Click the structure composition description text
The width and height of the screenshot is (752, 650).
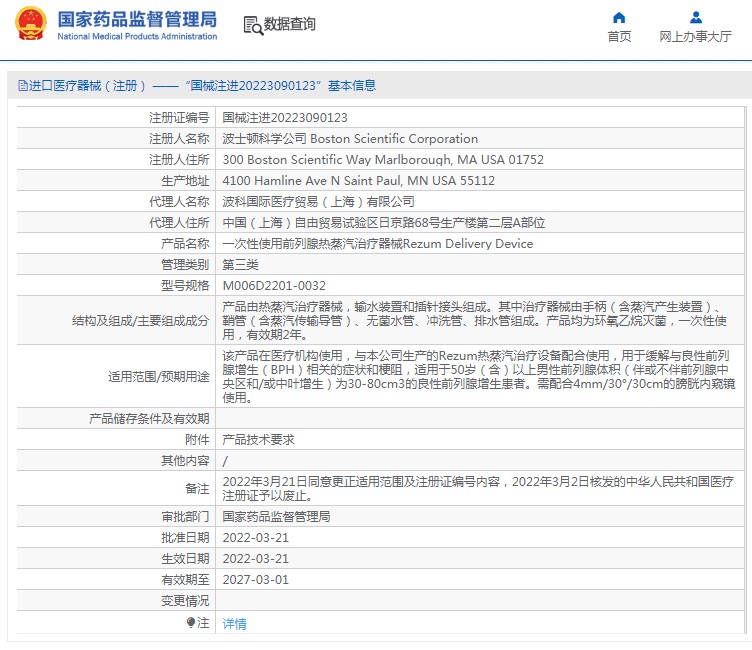[475, 320]
